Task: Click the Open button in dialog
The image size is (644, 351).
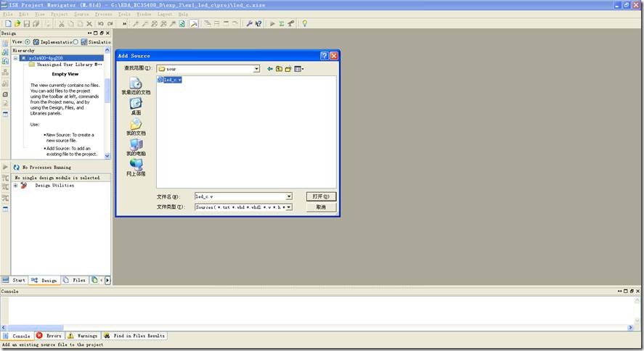Action: (x=320, y=197)
